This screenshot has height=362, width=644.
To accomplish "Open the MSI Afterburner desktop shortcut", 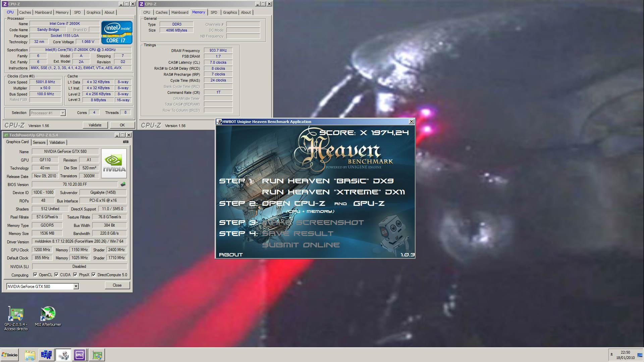I will click(x=48, y=316).
